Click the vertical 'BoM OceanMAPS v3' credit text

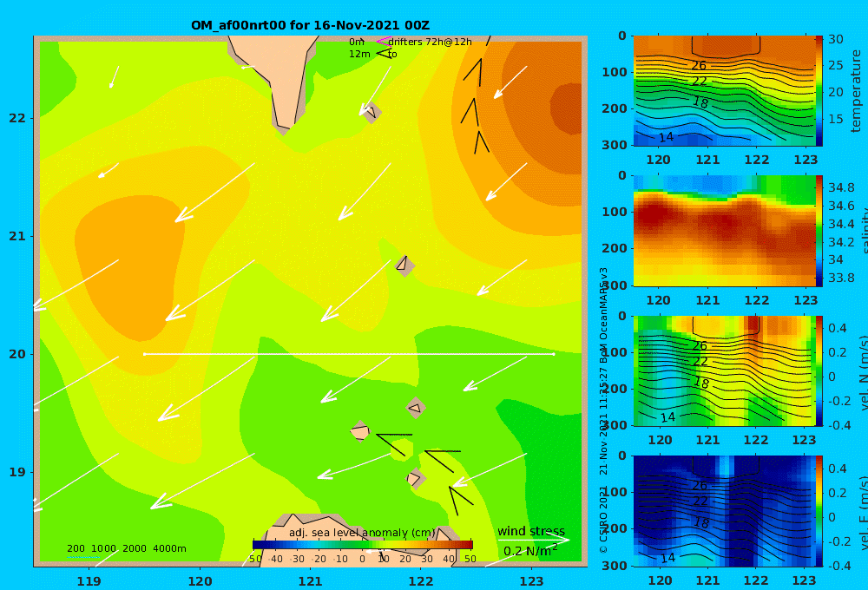click(x=604, y=316)
